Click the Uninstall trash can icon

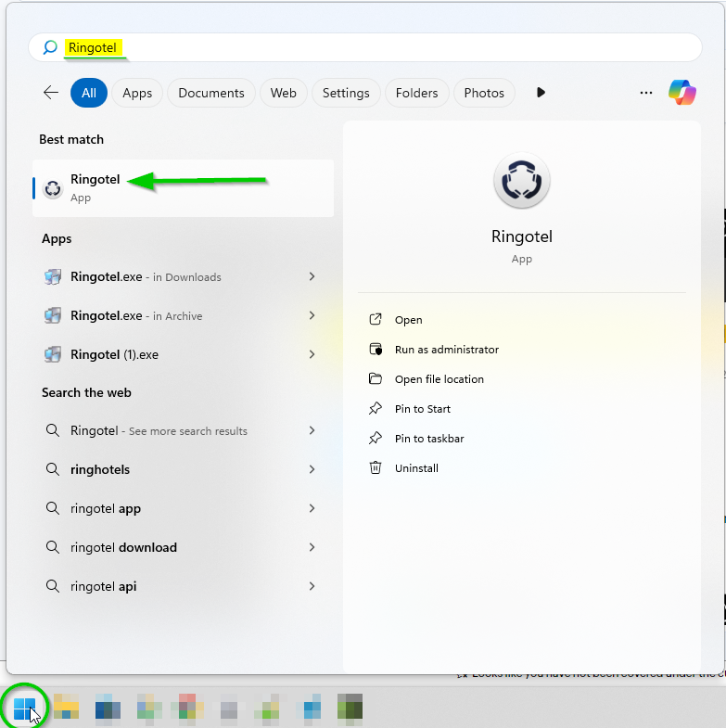click(376, 467)
